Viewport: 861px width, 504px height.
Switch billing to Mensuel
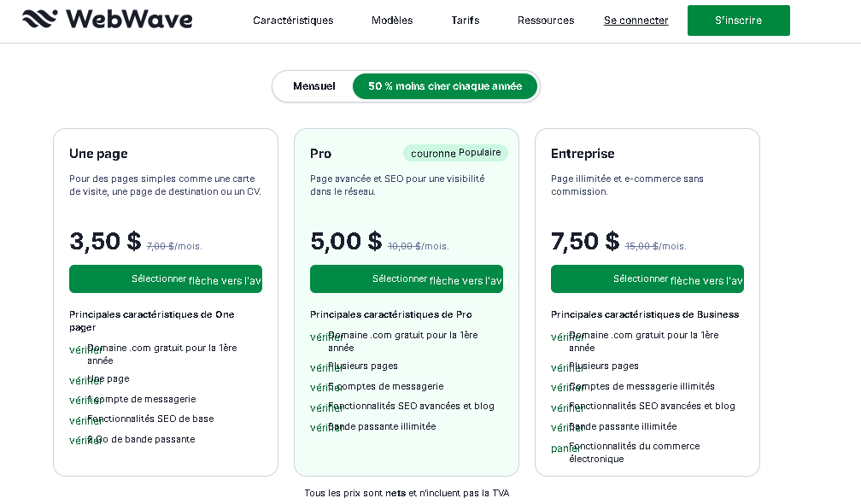pyautogui.click(x=314, y=85)
